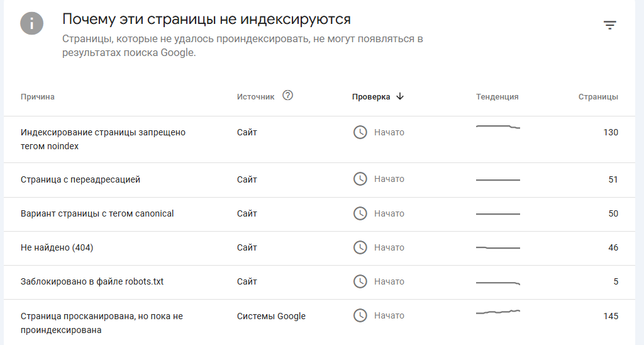Open the canonical tag variant row
This screenshot has height=345, width=644.
click(x=97, y=213)
